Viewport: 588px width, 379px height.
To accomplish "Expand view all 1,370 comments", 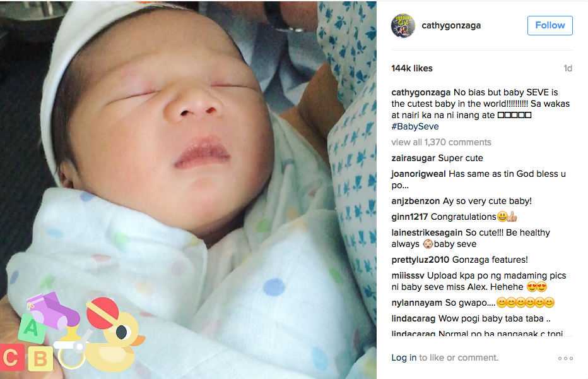I will (441, 142).
